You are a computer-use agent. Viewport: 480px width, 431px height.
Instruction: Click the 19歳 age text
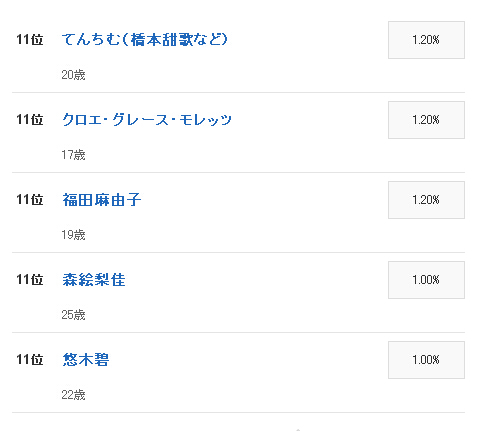point(73,235)
